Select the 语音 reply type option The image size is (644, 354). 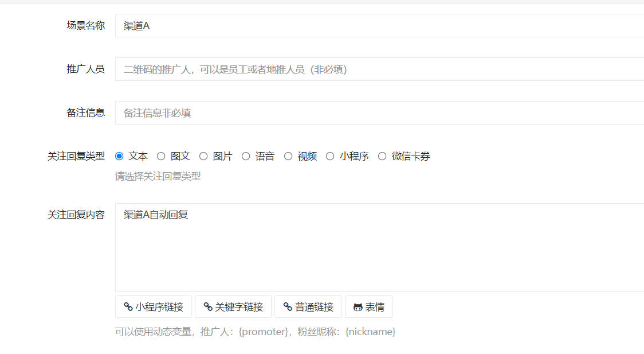pos(245,155)
